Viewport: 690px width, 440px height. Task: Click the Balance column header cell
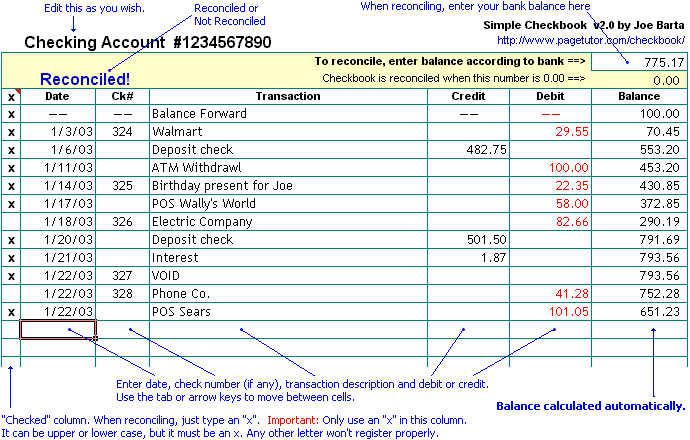(638, 96)
